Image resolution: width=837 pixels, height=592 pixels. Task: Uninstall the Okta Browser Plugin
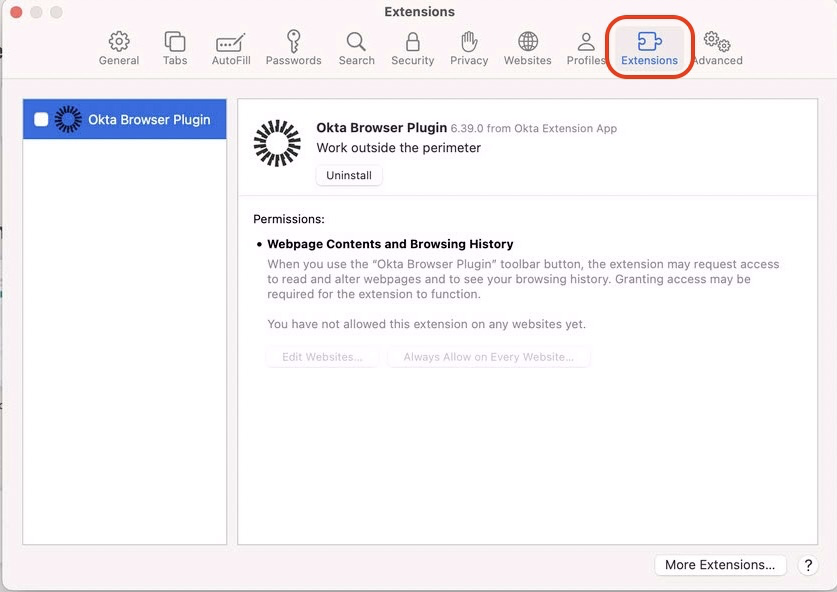pos(349,176)
